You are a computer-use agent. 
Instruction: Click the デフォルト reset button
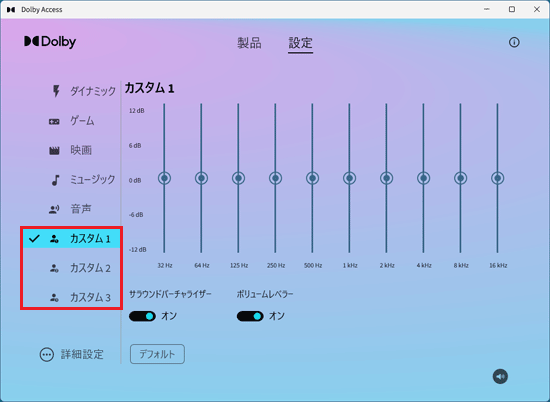(x=157, y=354)
